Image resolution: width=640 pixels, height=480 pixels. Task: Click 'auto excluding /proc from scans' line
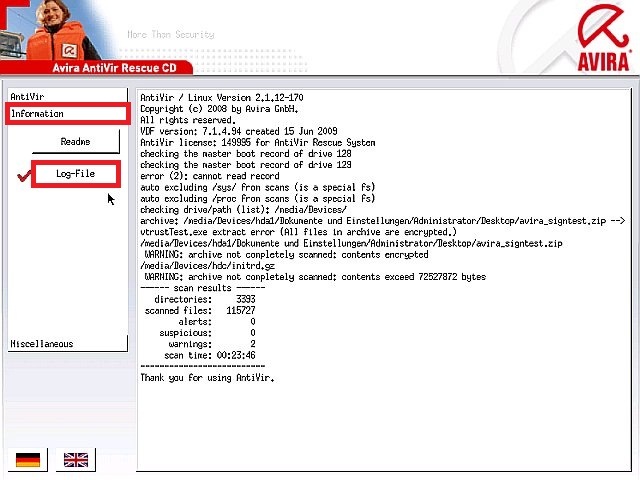[x=258, y=198]
